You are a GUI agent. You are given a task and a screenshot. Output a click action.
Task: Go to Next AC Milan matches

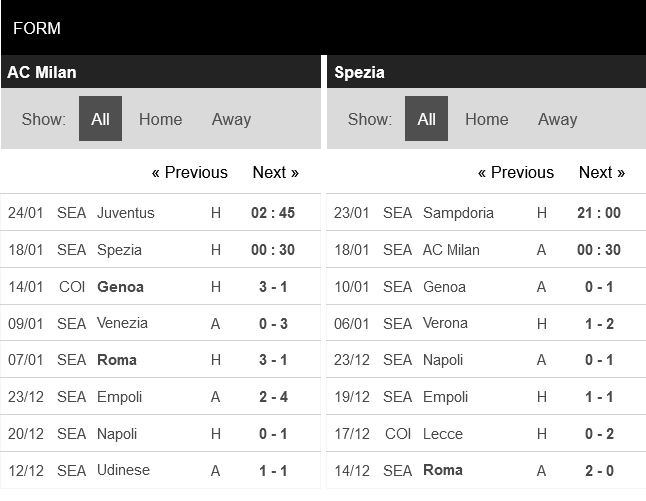tap(275, 172)
